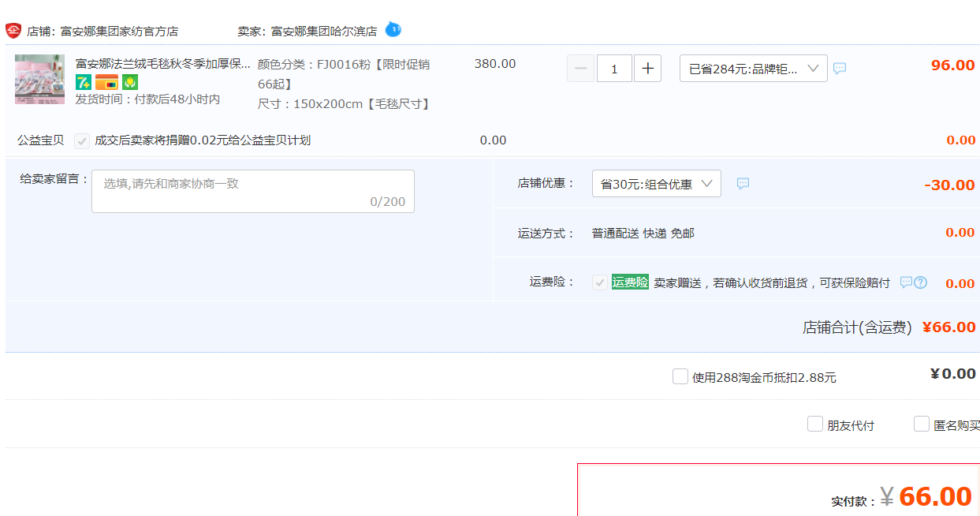The image size is (980, 516).
Task: Open the 已省284元:品牌钜... discount dropdown
Action: (x=754, y=69)
